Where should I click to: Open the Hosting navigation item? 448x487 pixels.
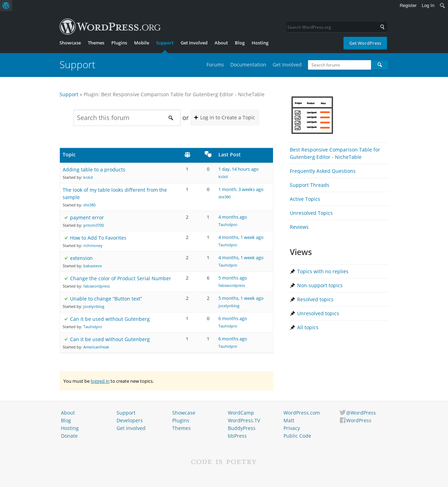pos(260,43)
